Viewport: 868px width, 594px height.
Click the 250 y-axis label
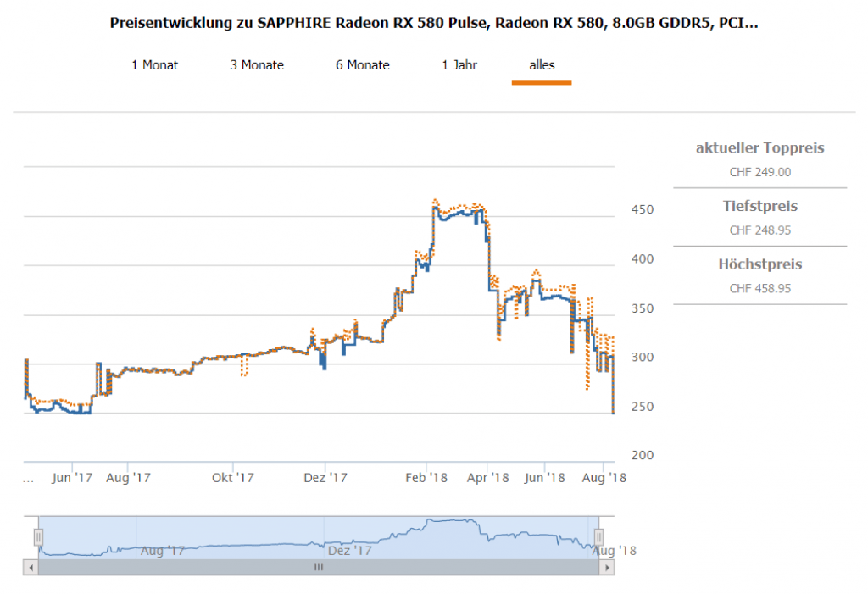pos(643,407)
